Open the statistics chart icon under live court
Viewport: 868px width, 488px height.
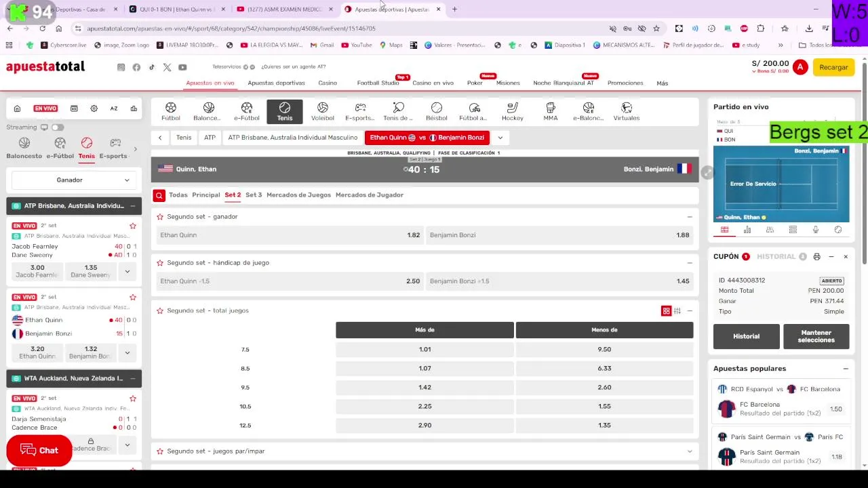tap(747, 230)
